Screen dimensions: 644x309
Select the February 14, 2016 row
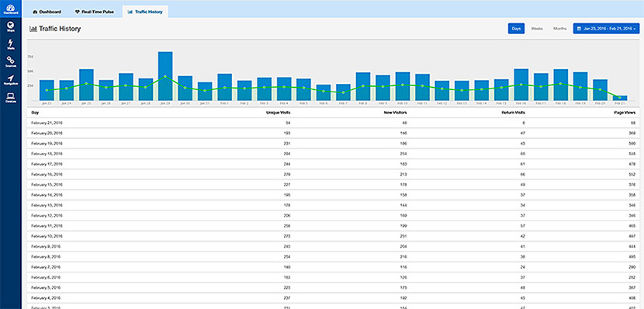pos(334,195)
